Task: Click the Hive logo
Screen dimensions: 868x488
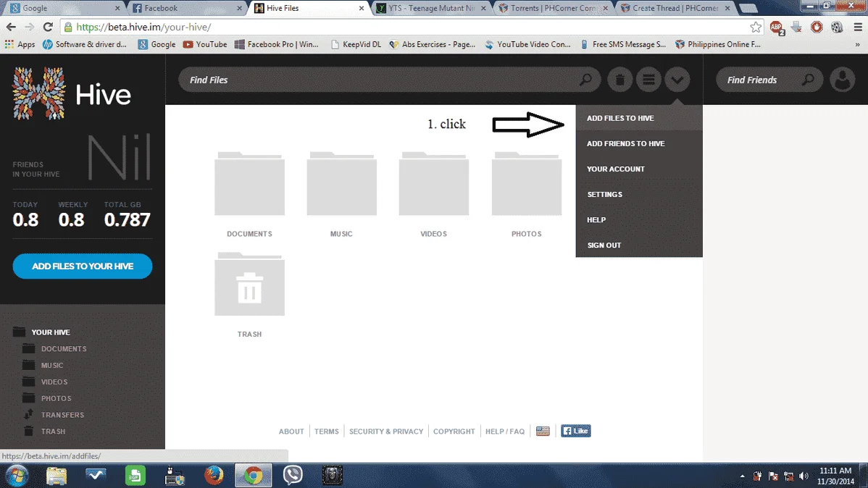Action: 72,93
